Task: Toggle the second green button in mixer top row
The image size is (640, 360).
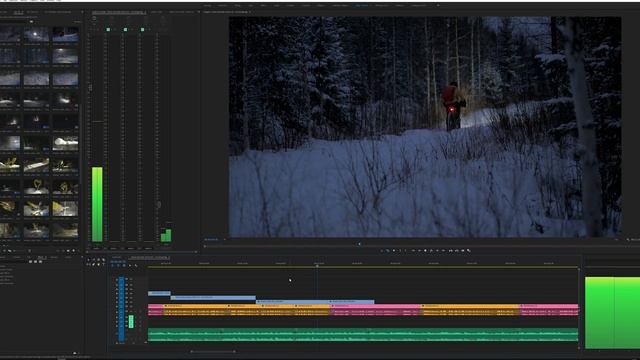Action: pyautogui.click(x=125, y=29)
